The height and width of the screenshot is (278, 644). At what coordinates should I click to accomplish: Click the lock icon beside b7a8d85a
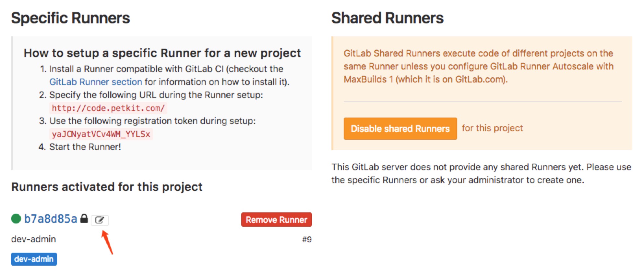(84, 218)
